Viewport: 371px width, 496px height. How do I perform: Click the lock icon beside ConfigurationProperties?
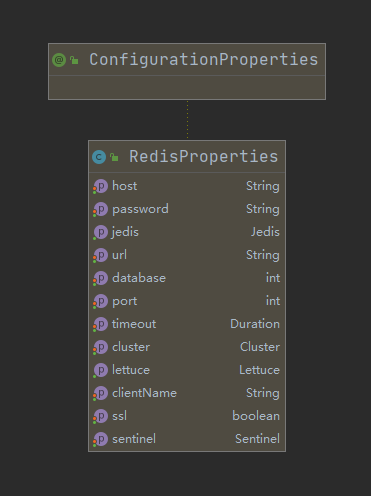(74, 60)
